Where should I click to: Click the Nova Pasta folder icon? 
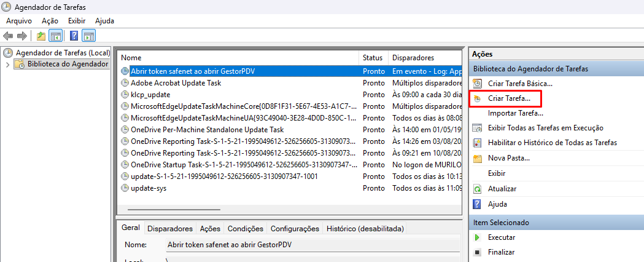(478, 159)
